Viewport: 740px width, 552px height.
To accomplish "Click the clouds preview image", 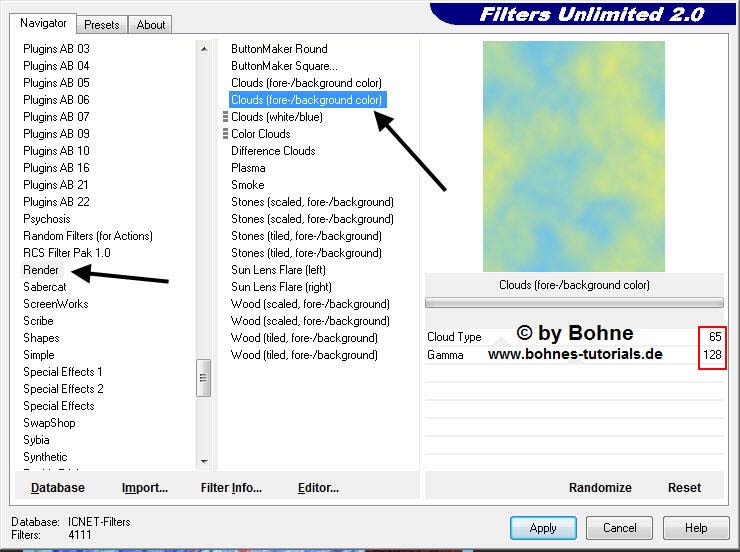I will tap(573, 156).
